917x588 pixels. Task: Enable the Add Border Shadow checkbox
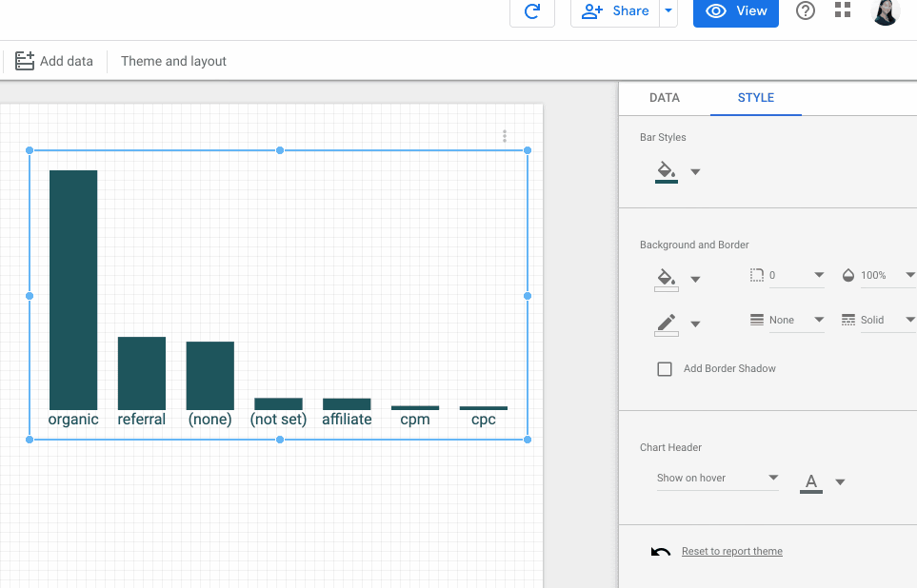click(x=665, y=369)
